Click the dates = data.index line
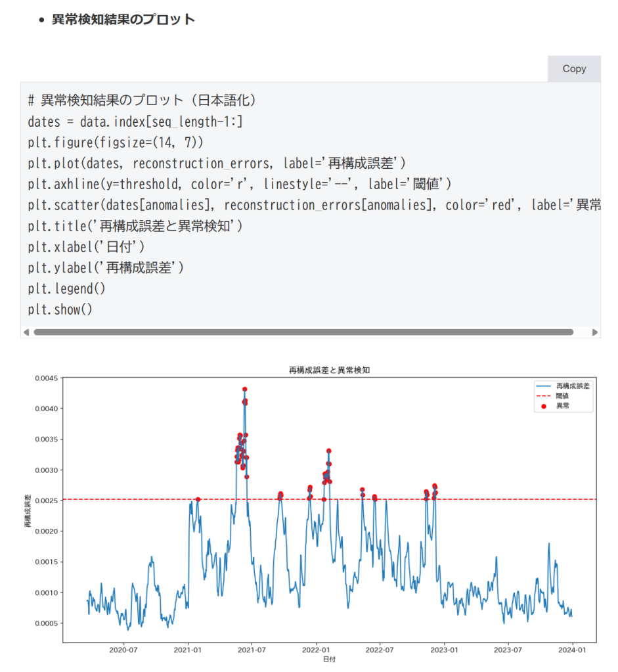 [x=135, y=122]
